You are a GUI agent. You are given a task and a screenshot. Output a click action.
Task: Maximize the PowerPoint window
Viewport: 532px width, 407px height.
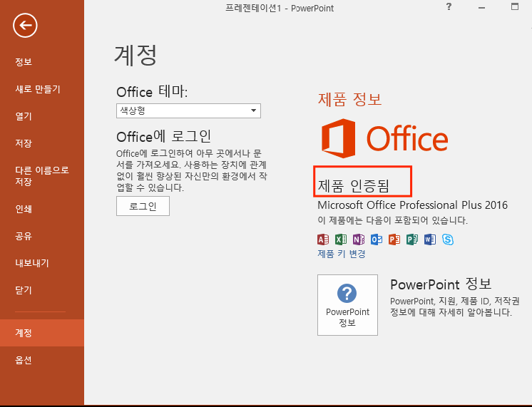pos(515,6)
